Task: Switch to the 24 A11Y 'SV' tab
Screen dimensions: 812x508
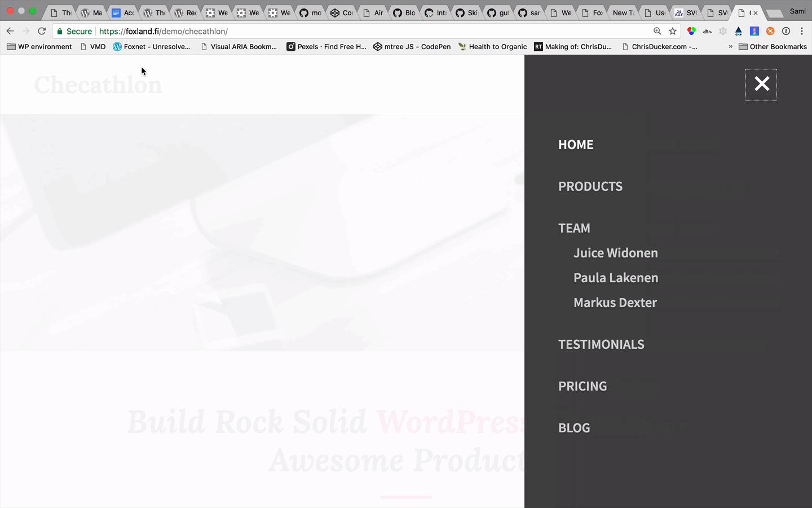Action: (686, 12)
